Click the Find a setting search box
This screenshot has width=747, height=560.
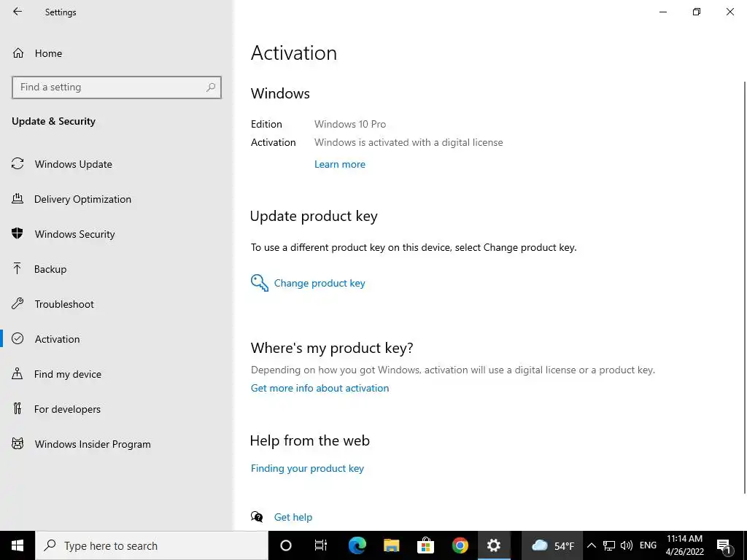point(117,87)
